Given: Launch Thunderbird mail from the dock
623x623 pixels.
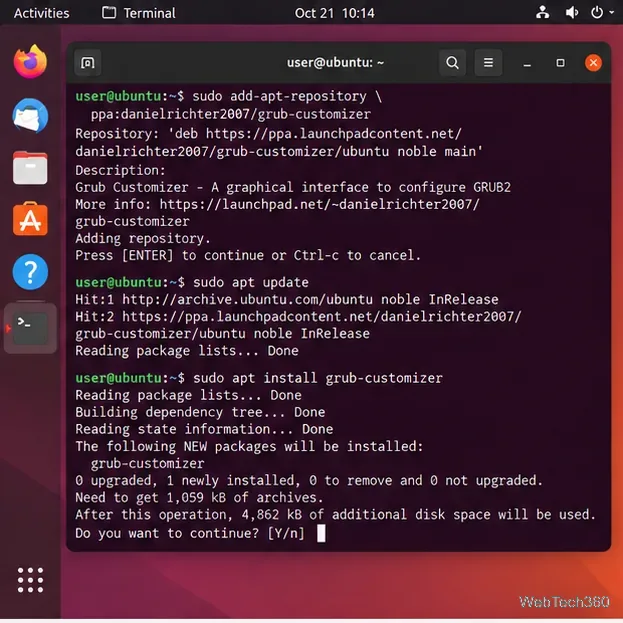Looking at the screenshot, I should tap(30, 116).
